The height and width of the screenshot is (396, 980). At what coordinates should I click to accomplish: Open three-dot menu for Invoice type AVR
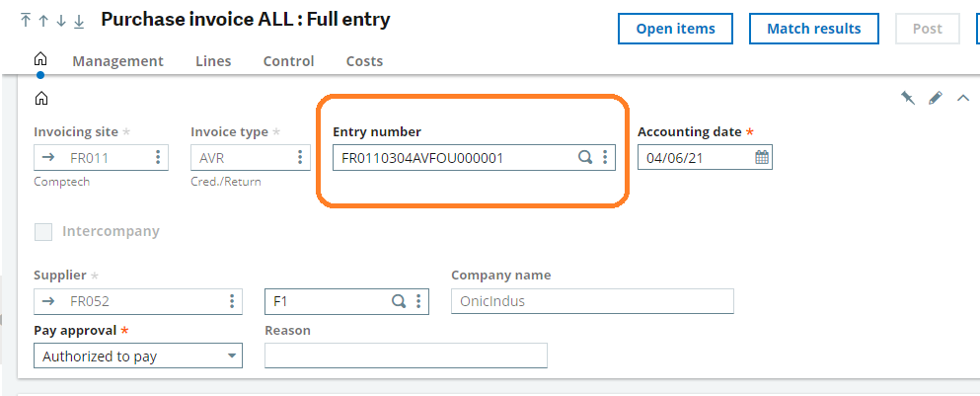pyautogui.click(x=300, y=157)
